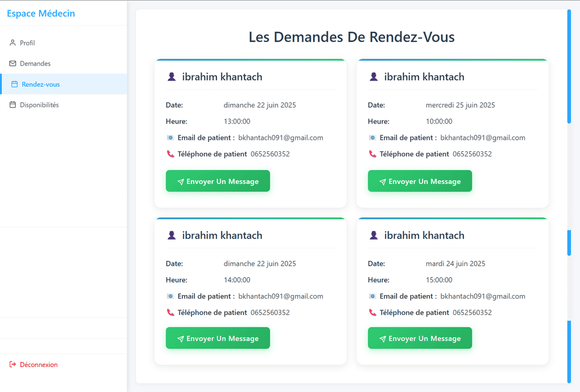Click the Rendez-vous calendar icon
Image resolution: width=580 pixels, height=392 pixels.
click(15, 84)
